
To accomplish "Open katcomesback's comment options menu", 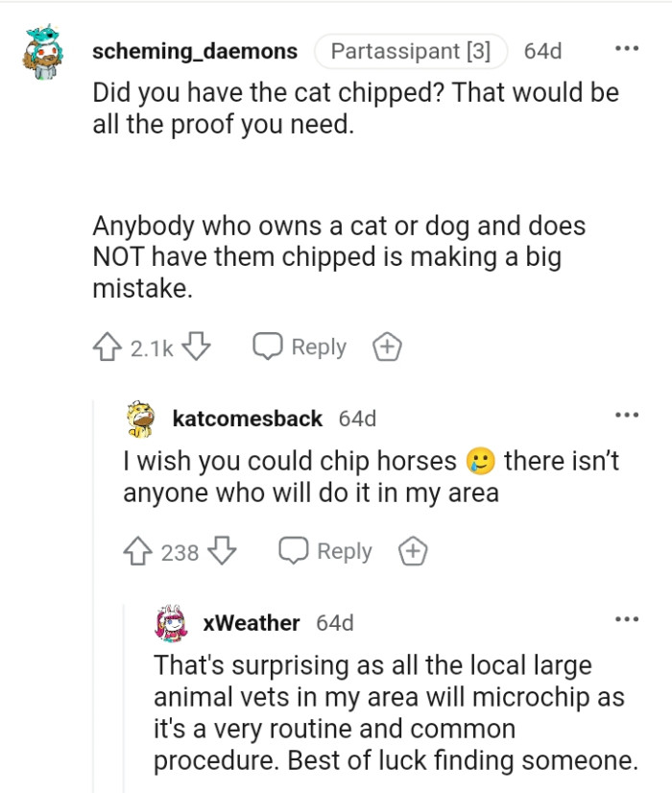I will pyautogui.click(x=629, y=414).
